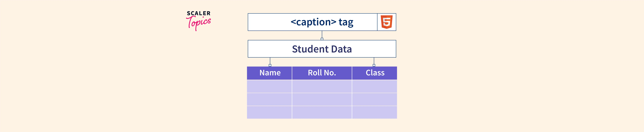Click the HTML5 shield logo icon
Screen dimensions: 644x132
pos(387,22)
